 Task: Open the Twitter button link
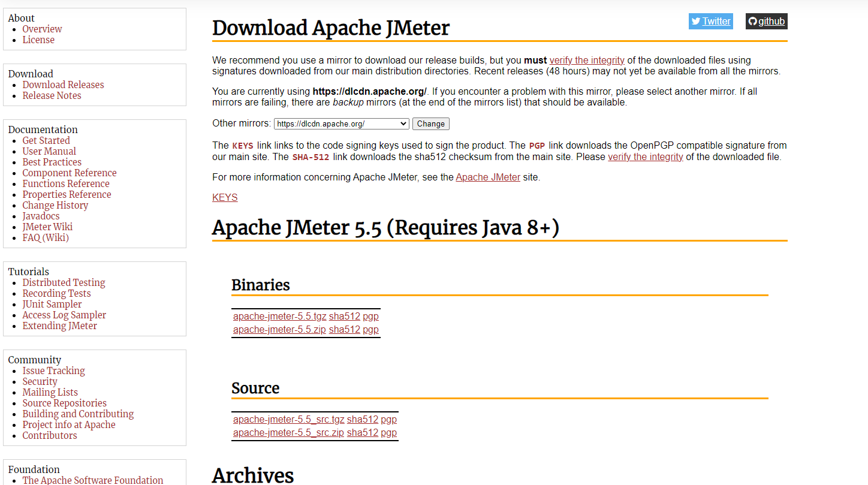click(x=710, y=21)
